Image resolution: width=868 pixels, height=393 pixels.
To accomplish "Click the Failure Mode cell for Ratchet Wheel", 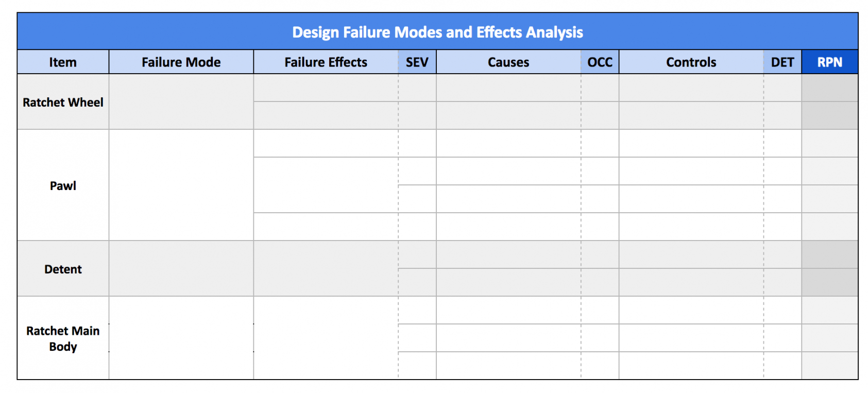I will pyautogui.click(x=181, y=102).
